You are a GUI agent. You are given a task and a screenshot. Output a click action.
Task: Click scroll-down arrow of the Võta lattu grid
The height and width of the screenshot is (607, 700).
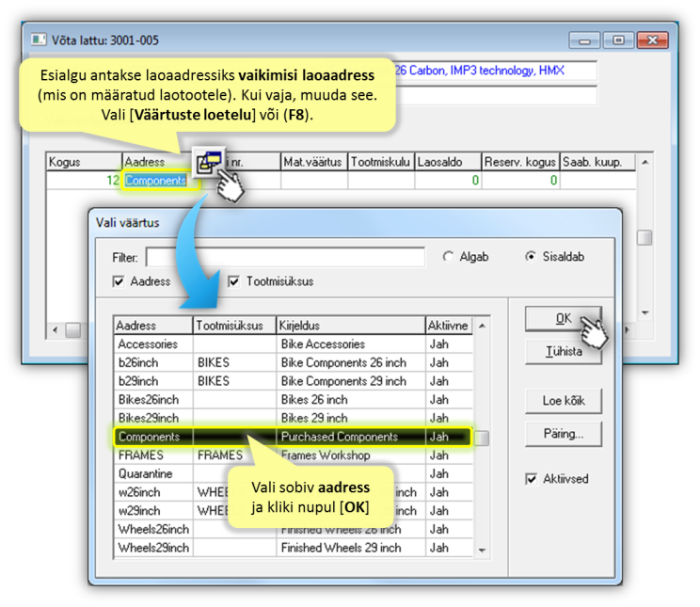[645, 312]
